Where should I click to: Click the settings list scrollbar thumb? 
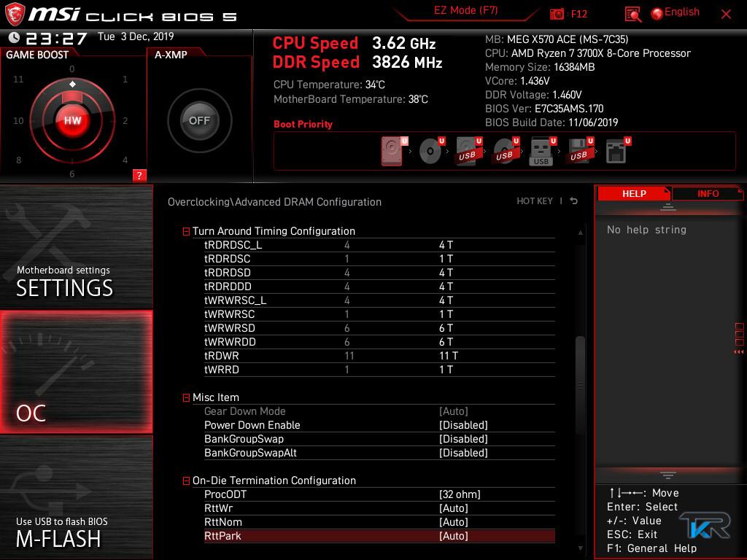click(x=580, y=385)
